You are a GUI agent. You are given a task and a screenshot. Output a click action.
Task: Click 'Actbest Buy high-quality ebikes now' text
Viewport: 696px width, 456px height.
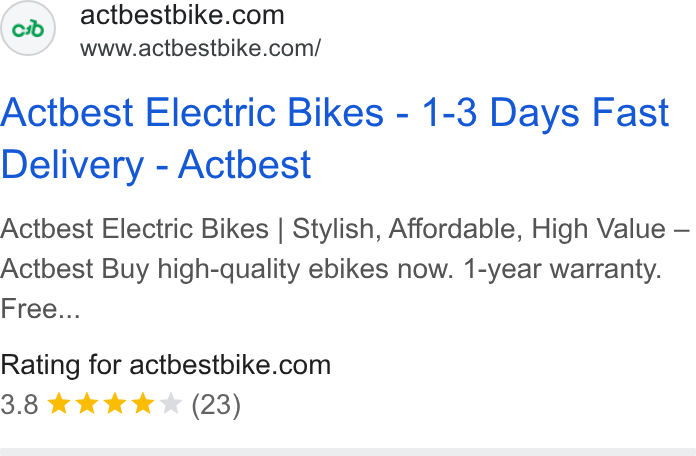tap(227, 269)
